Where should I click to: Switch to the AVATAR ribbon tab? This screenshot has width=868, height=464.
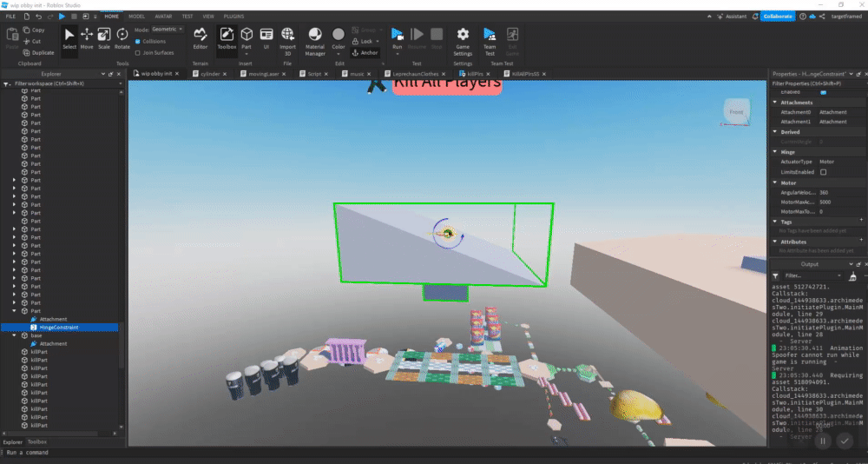(x=163, y=17)
